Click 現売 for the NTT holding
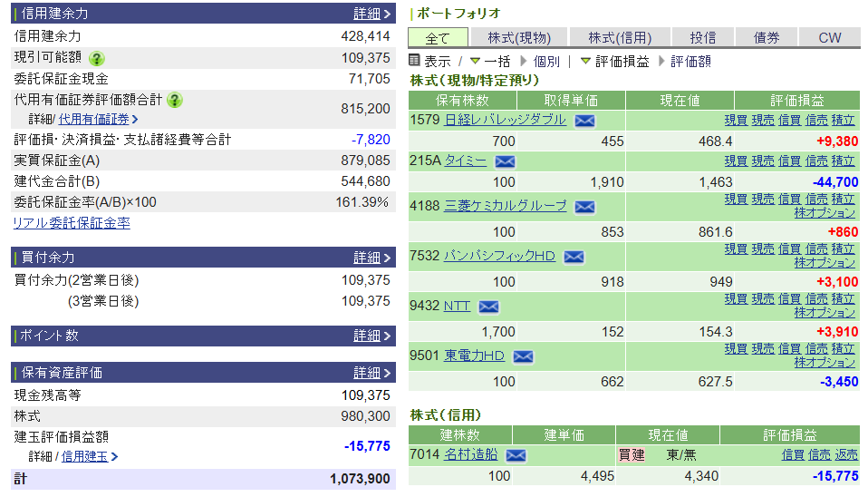This screenshot has width=868, height=497. [762, 298]
